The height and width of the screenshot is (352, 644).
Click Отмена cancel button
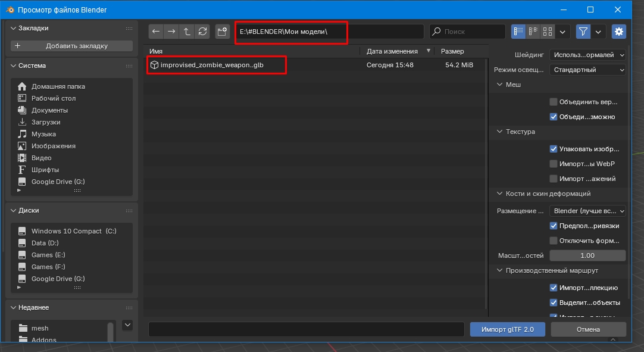[588, 329]
